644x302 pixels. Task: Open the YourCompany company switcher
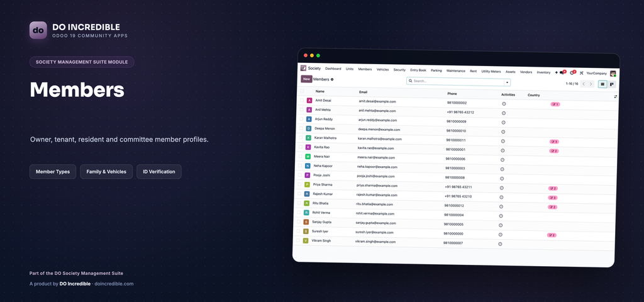[596, 73]
